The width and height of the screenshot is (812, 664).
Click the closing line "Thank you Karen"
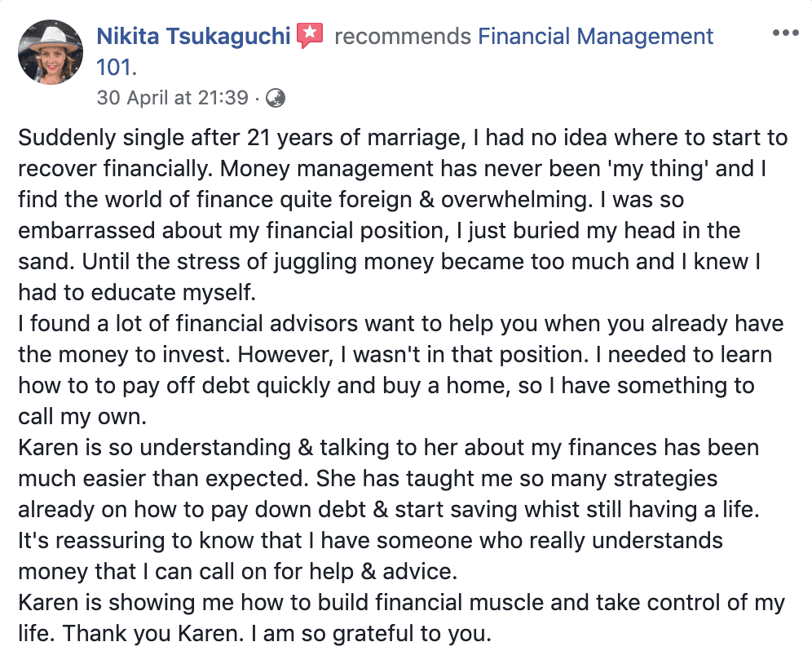coord(254,633)
